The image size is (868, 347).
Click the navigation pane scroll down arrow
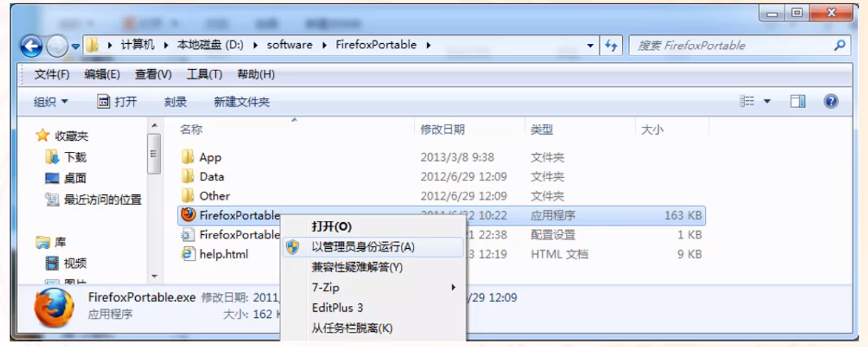(154, 276)
